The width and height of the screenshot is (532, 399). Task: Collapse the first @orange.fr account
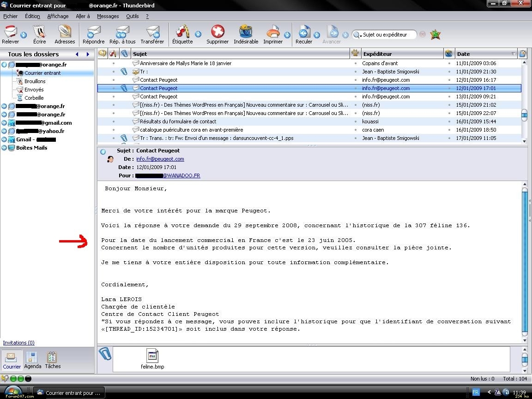pos(4,65)
